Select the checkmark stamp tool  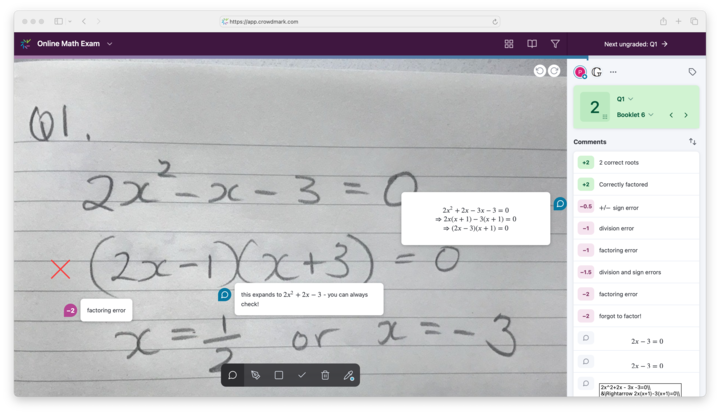[x=302, y=375]
